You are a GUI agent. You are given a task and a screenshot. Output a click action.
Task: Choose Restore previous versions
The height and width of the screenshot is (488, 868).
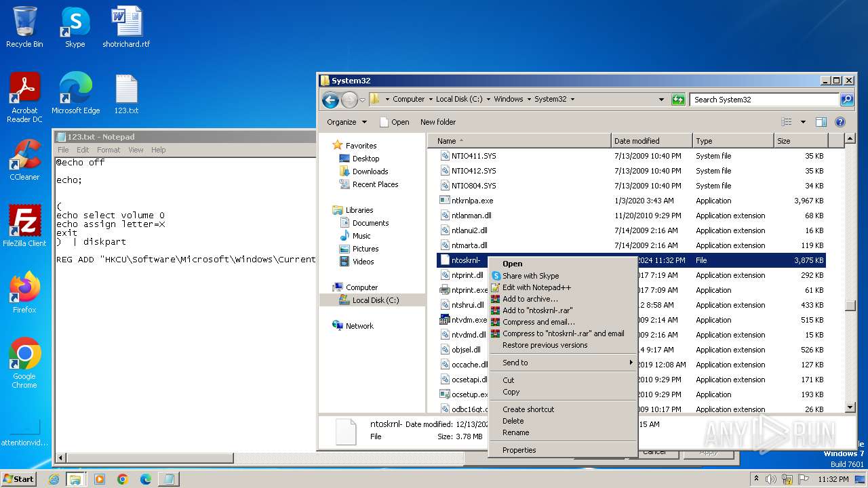(x=563, y=345)
